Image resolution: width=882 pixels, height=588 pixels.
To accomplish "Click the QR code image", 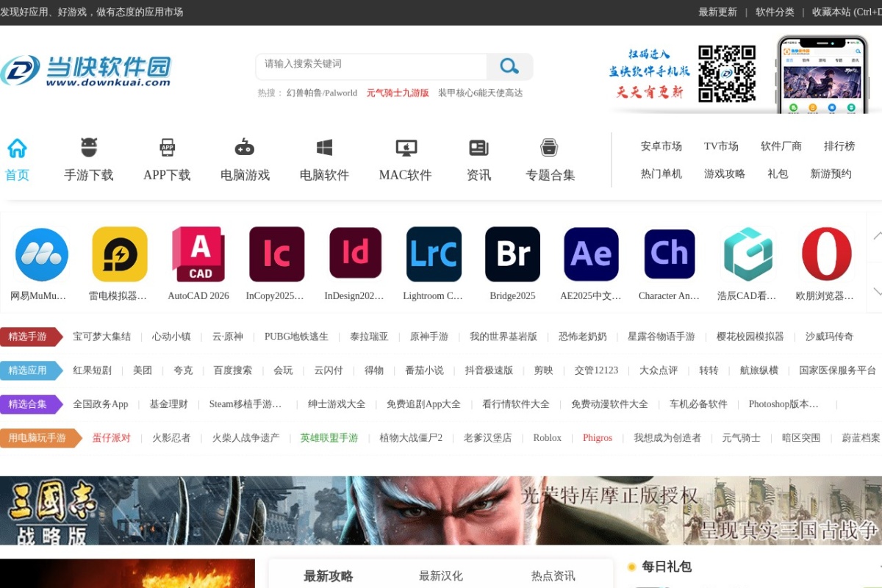I will [x=727, y=73].
